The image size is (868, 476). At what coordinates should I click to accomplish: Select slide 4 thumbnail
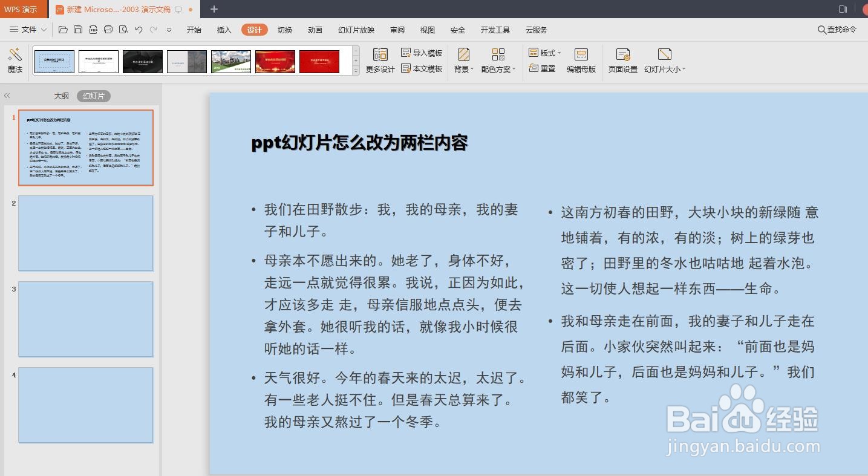coord(86,405)
